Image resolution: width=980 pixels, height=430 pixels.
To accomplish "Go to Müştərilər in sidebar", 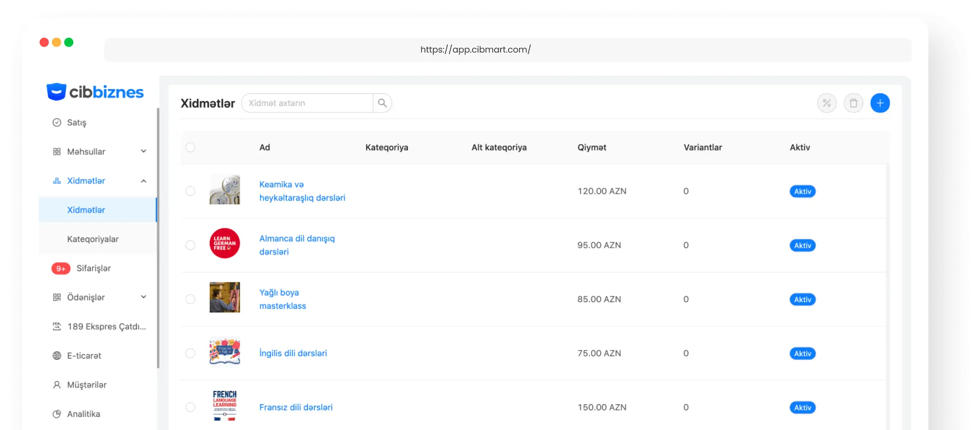I will [x=87, y=385].
